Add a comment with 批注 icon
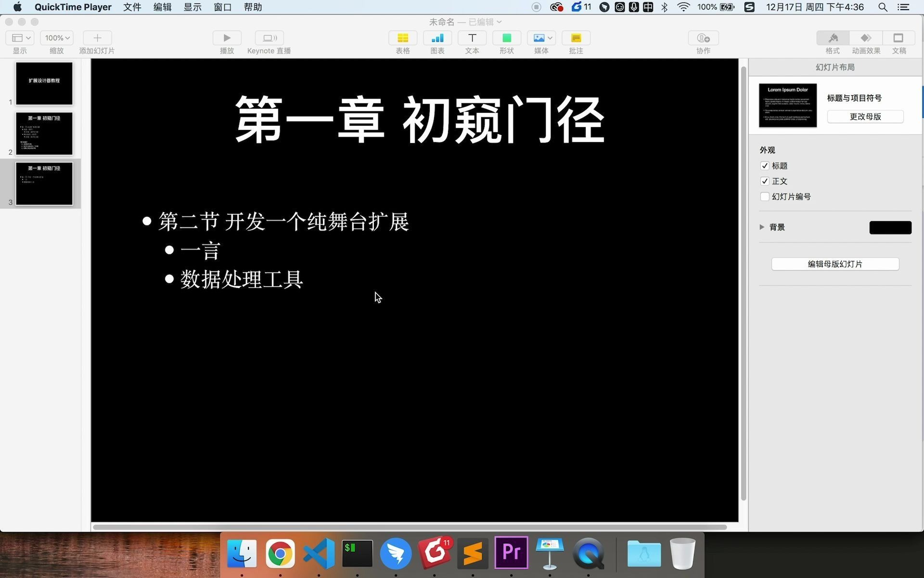Viewport: 924px width, 578px height. point(576,38)
